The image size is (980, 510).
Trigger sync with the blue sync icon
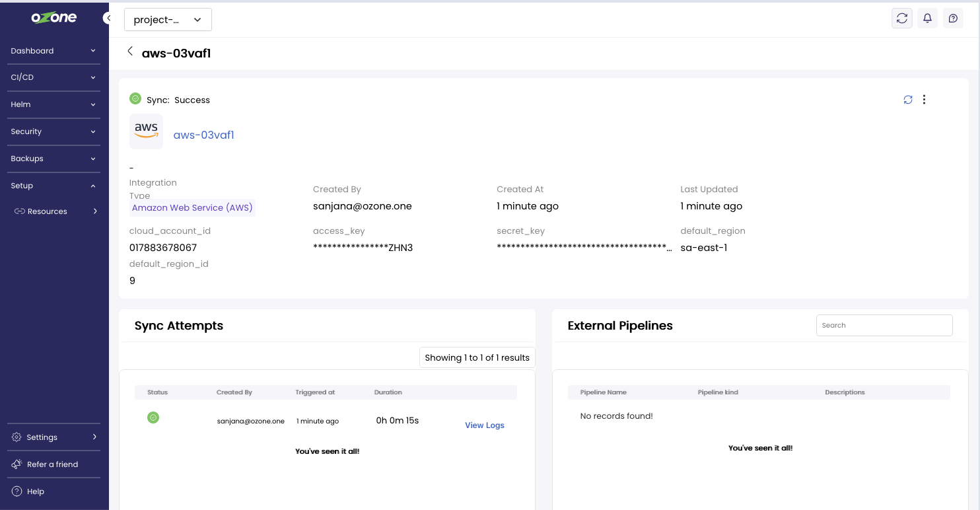point(908,100)
